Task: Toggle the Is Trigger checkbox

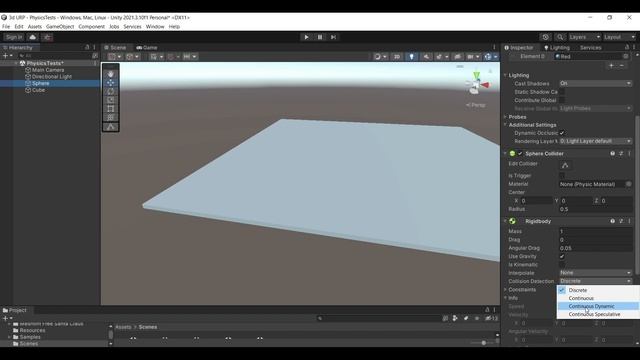Action: tap(562, 176)
